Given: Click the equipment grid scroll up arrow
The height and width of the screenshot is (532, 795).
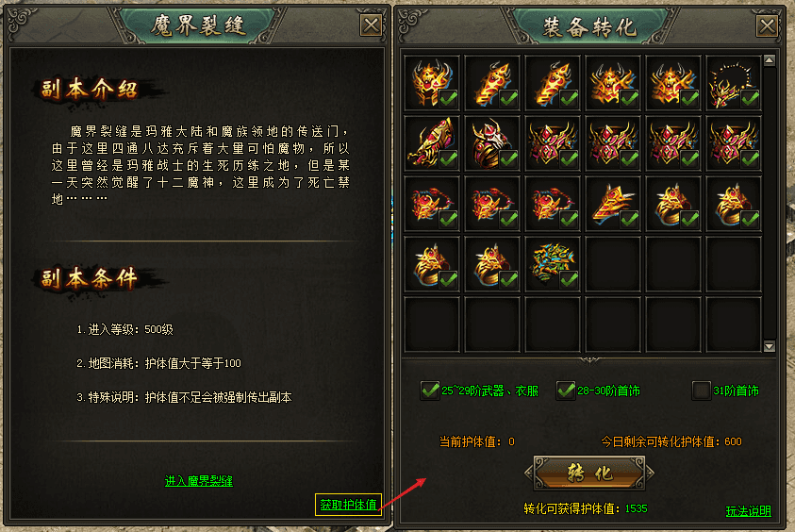Looking at the screenshot, I should pos(770,61).
